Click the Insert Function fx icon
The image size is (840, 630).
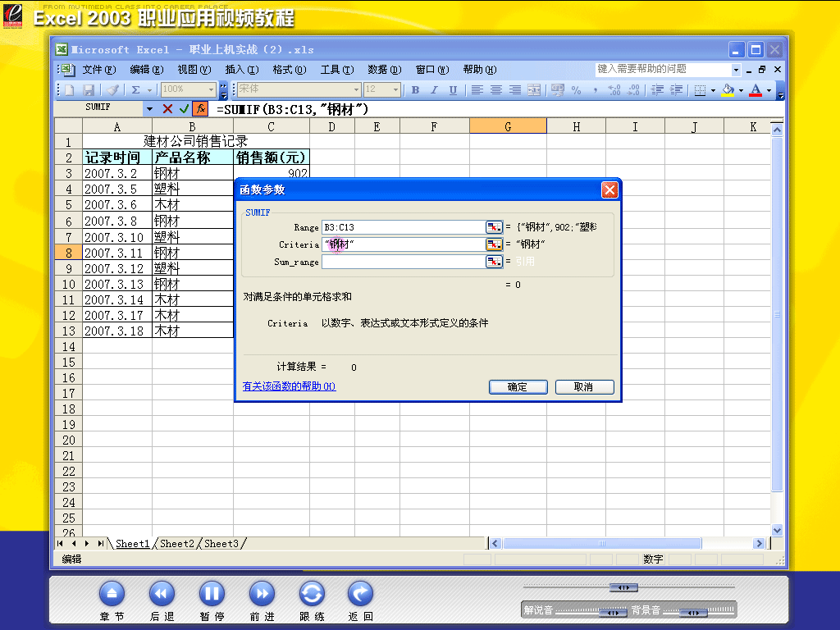click(x=200, y=108)
